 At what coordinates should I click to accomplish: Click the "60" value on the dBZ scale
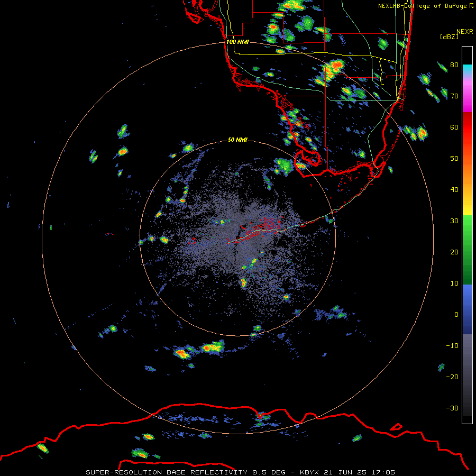pyautogui.click(x=454, y=127)
